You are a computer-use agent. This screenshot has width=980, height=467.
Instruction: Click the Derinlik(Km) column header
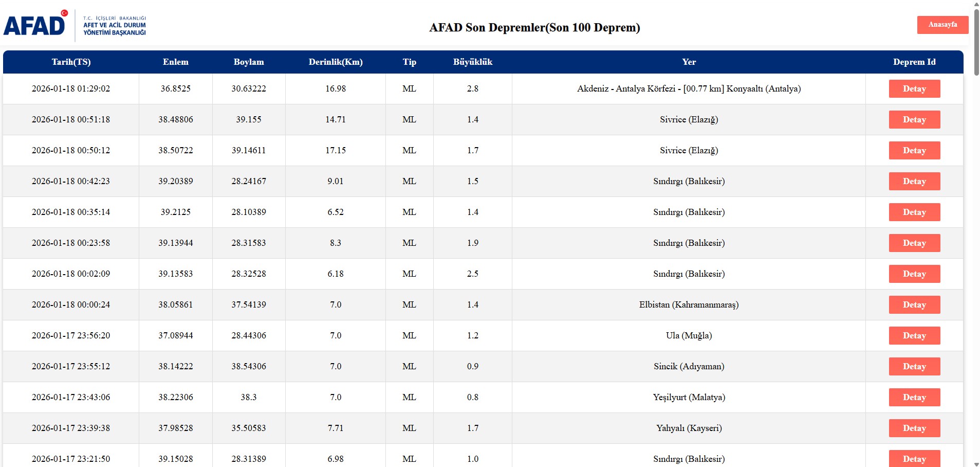click(336, 62)
